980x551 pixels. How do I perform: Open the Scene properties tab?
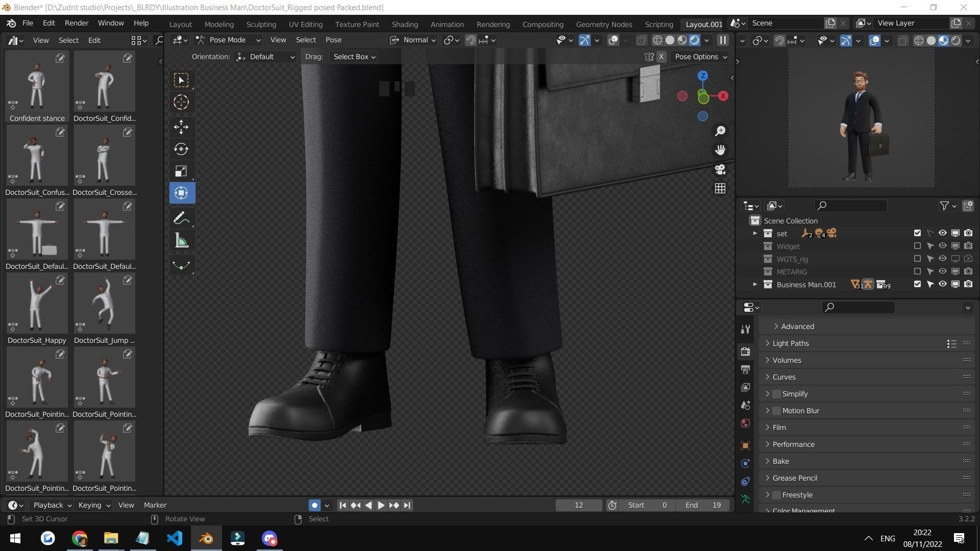click(746, 405)
